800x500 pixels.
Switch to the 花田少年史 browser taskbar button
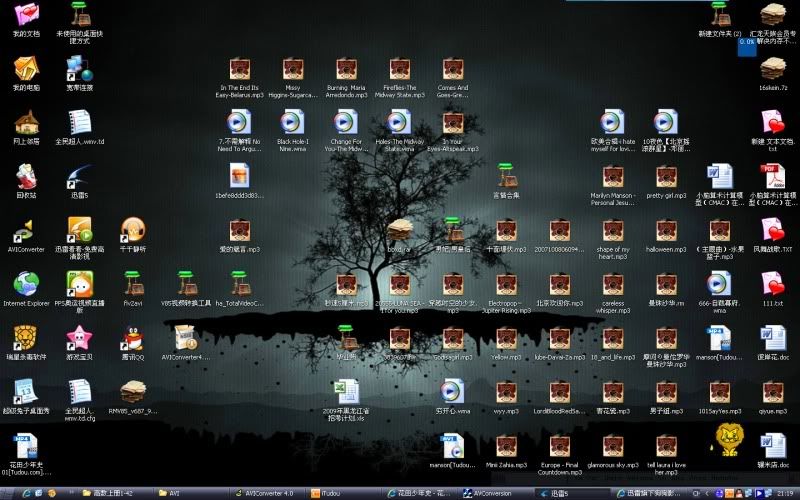[x=421, y=493]
